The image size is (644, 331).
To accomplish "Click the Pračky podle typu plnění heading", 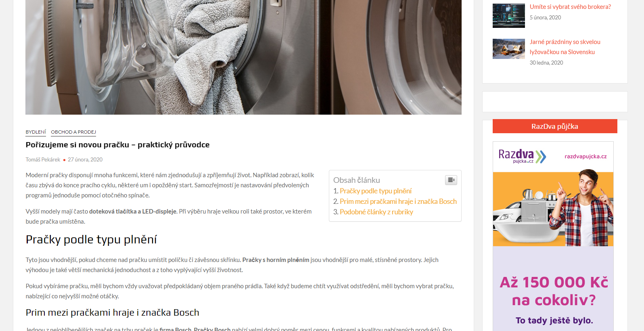I will (91, 240).
